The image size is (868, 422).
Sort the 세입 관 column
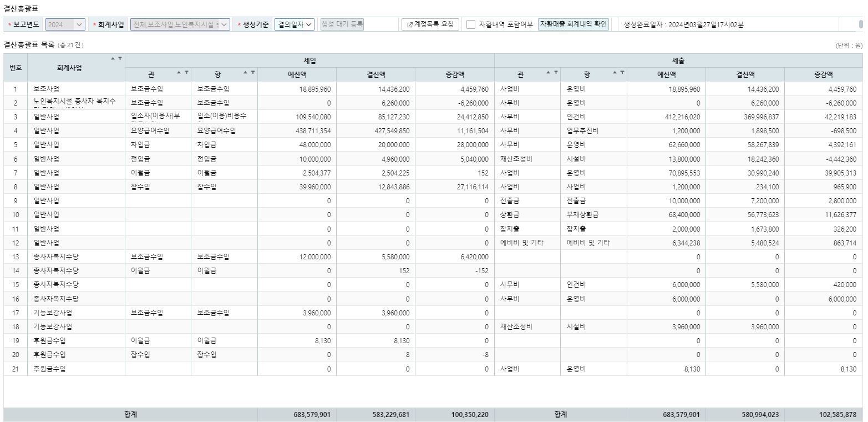(x=179, y=72)
